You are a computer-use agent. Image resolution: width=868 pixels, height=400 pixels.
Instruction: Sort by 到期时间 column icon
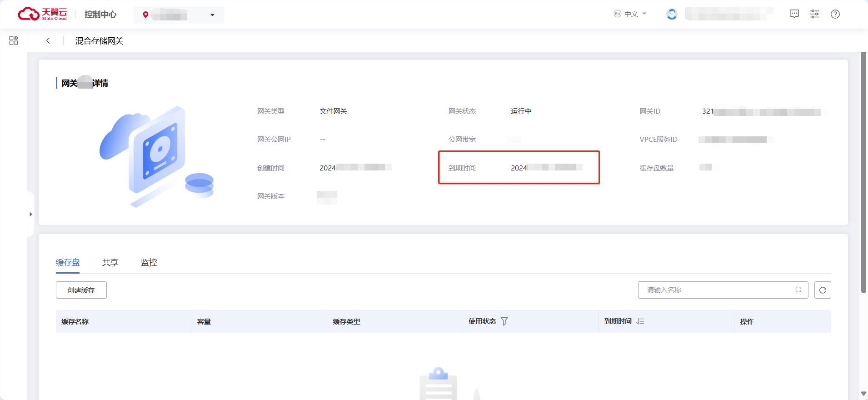(x=640, y=321)
